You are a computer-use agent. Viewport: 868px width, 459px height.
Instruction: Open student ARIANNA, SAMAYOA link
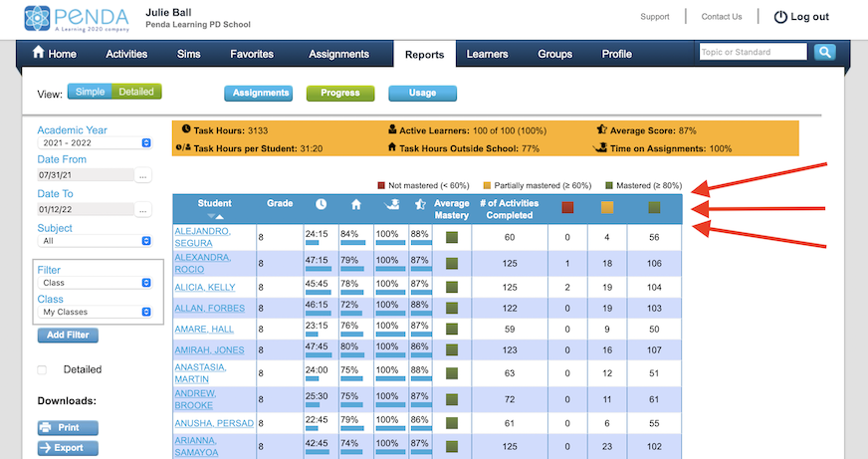[196, 446]
